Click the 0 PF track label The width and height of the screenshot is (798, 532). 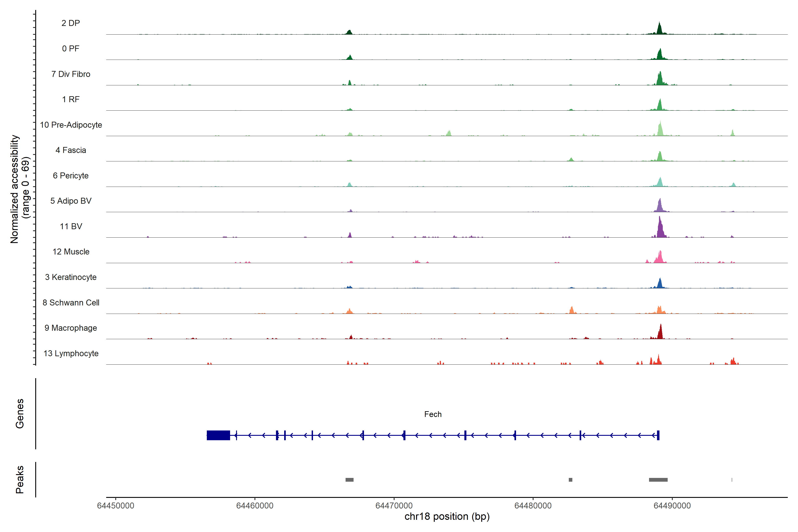70,49
